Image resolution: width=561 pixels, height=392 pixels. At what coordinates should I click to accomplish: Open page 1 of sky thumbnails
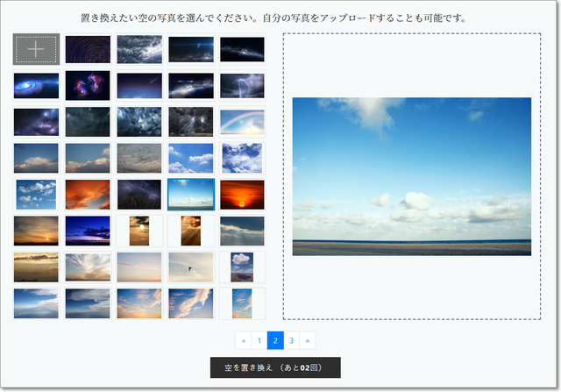(x=259, y=340)
